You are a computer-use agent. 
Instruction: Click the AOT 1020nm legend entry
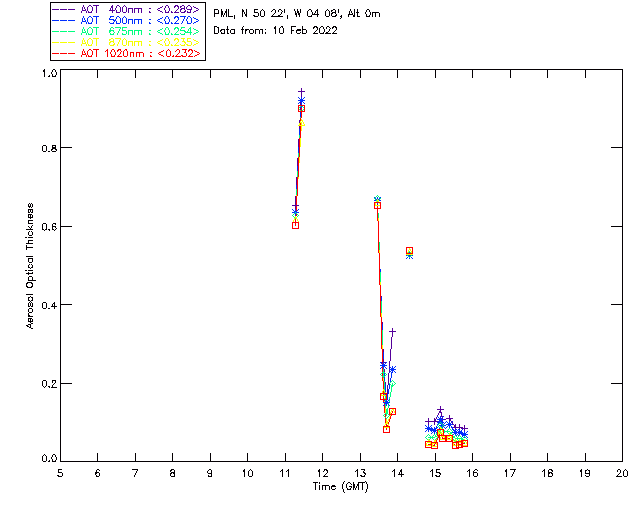tap(126, 53)
